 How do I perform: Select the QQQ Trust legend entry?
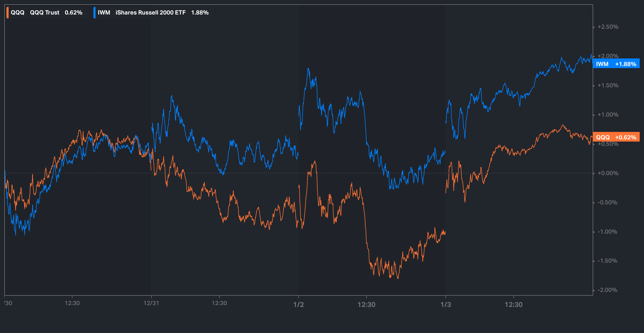click(45, 13)
